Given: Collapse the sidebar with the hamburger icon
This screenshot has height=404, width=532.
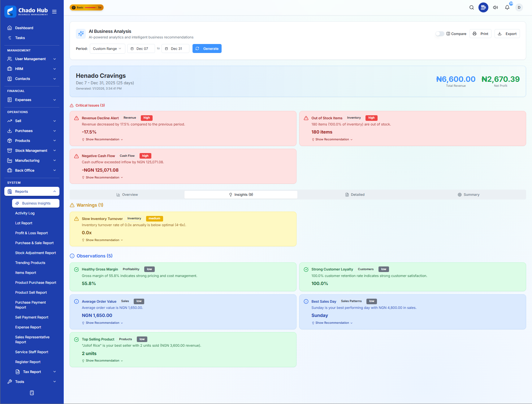Looking at the screenshot, I should pos(54,11).
